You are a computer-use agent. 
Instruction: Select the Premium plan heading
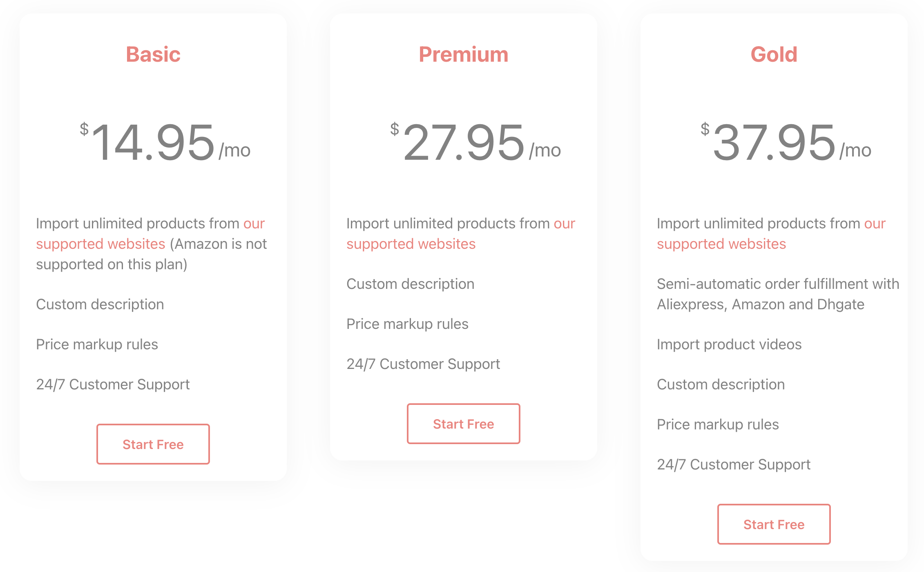click(x=463, y=54)
